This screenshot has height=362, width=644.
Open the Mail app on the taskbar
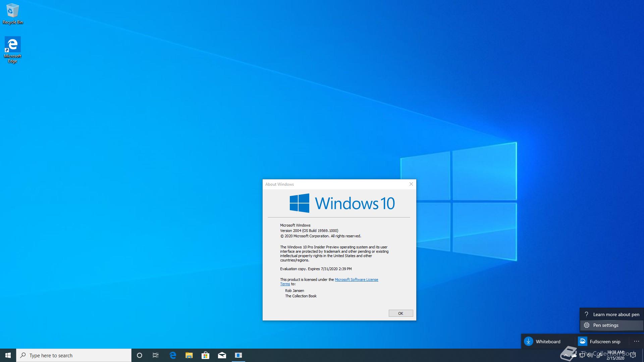(222, 355)
